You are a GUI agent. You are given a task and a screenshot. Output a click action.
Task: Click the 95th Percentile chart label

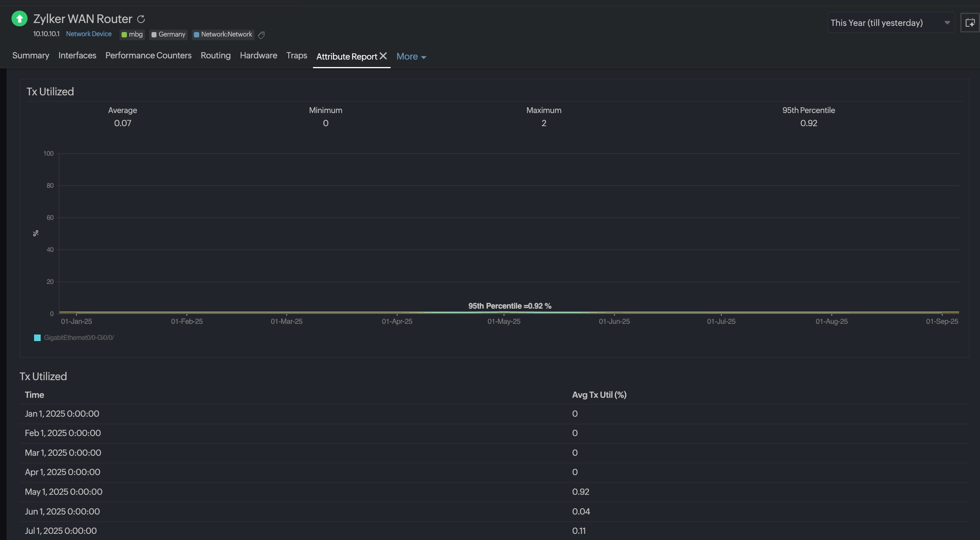(x=510, y=306)
